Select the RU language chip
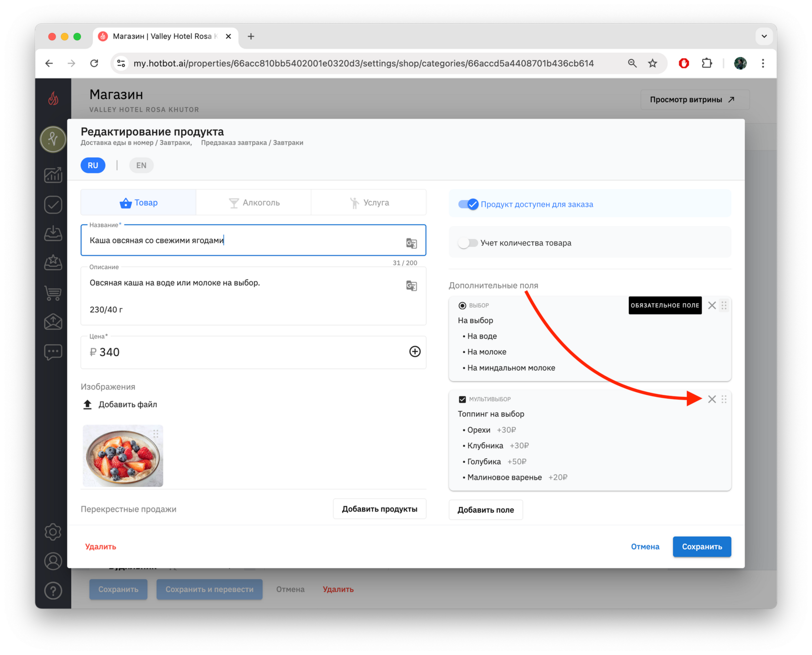The height and width of the screenshot is (655, 812). coord(93,165)
